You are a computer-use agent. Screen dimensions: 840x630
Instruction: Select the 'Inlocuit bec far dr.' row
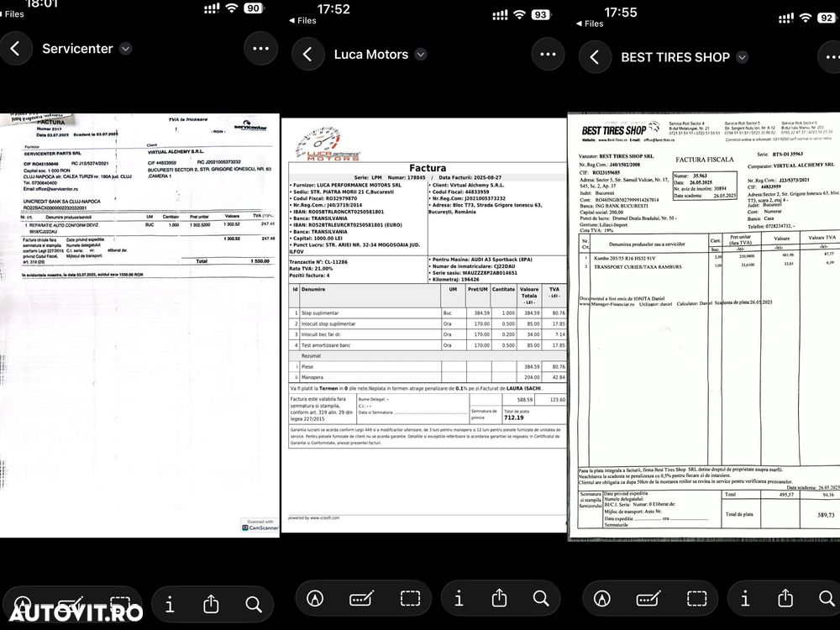(x=428, y=334)
